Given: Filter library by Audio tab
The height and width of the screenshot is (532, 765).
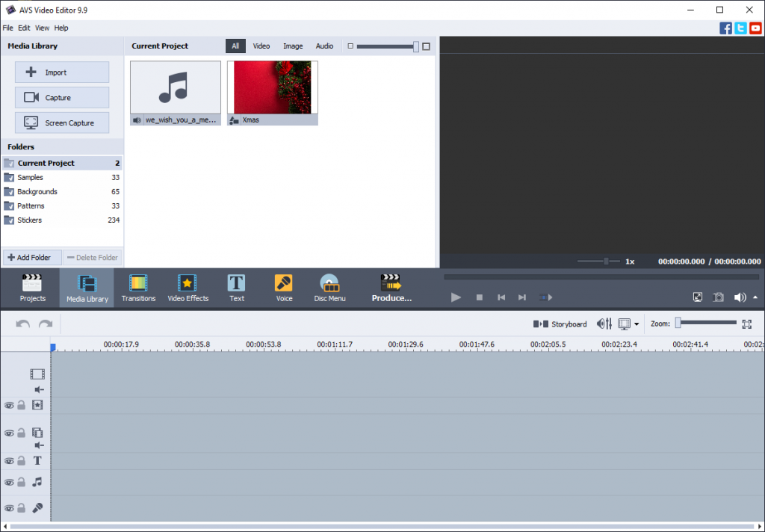Looking at the screenshot, I should click(x=324, y=46).
